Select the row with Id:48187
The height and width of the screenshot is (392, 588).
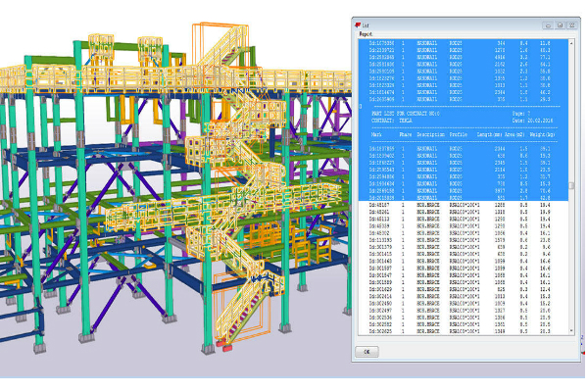coord(377,203)
